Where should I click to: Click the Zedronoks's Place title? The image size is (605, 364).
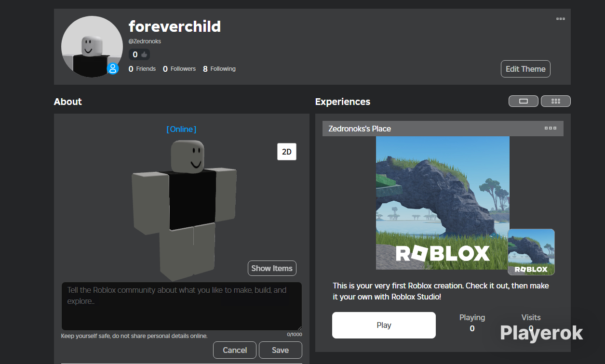360,129
